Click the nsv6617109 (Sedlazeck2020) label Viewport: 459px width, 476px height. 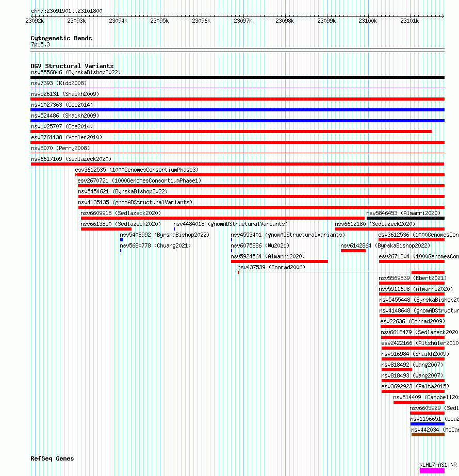tap(71, 159)
